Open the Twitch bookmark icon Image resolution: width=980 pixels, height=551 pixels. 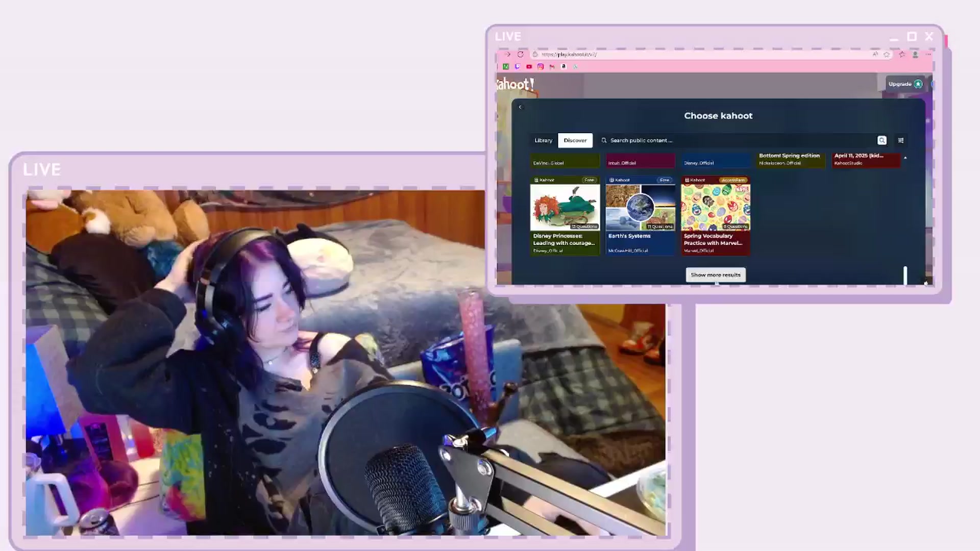[517, 66]
